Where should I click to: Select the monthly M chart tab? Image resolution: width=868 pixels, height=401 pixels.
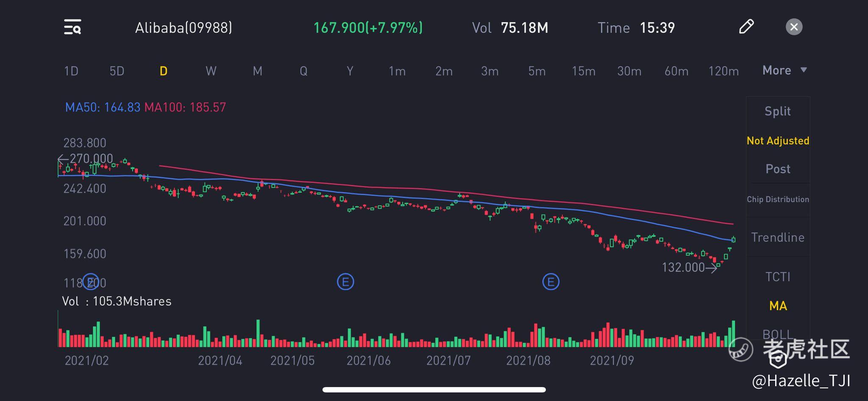[x=257, y=71]
